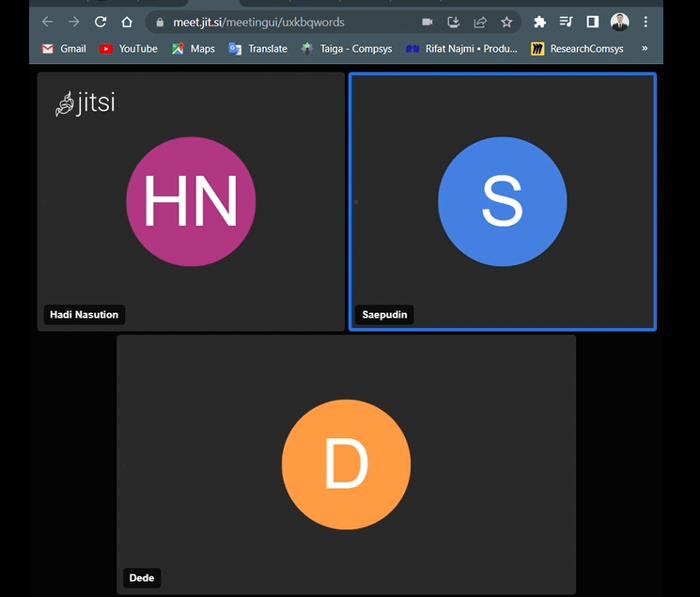The width and height of the screenshot is (700, 597).
Task: Select the blue S avatar tile
Action: (503, 201)
